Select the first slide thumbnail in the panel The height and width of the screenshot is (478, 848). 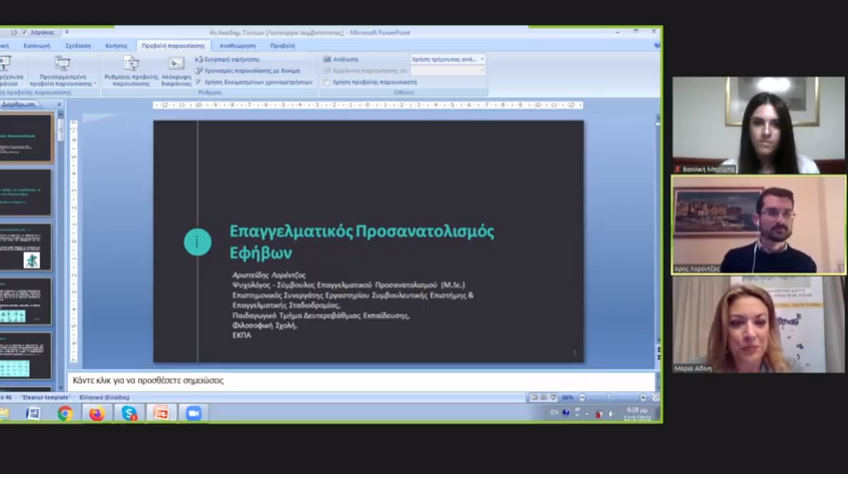point(27,138)
